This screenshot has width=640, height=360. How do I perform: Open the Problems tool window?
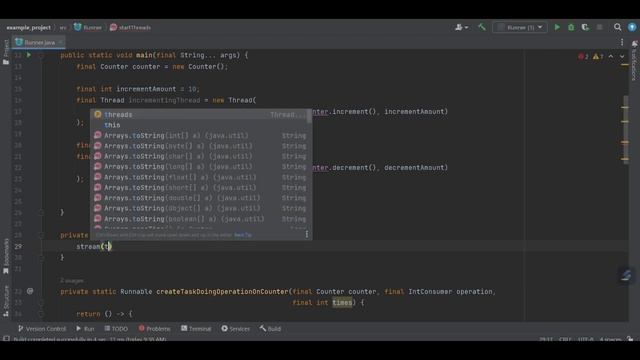[x=154, y=329]
